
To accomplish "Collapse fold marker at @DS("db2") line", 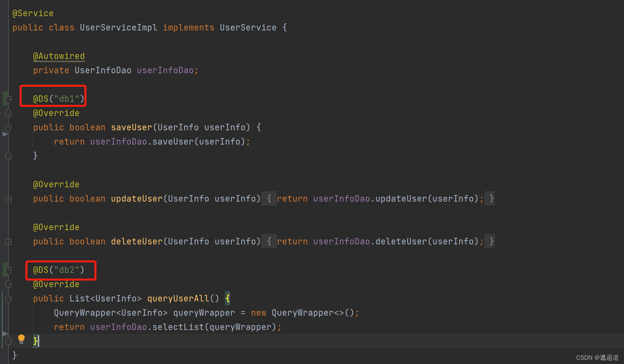I will pyautogui.click(x=9, y=271).
